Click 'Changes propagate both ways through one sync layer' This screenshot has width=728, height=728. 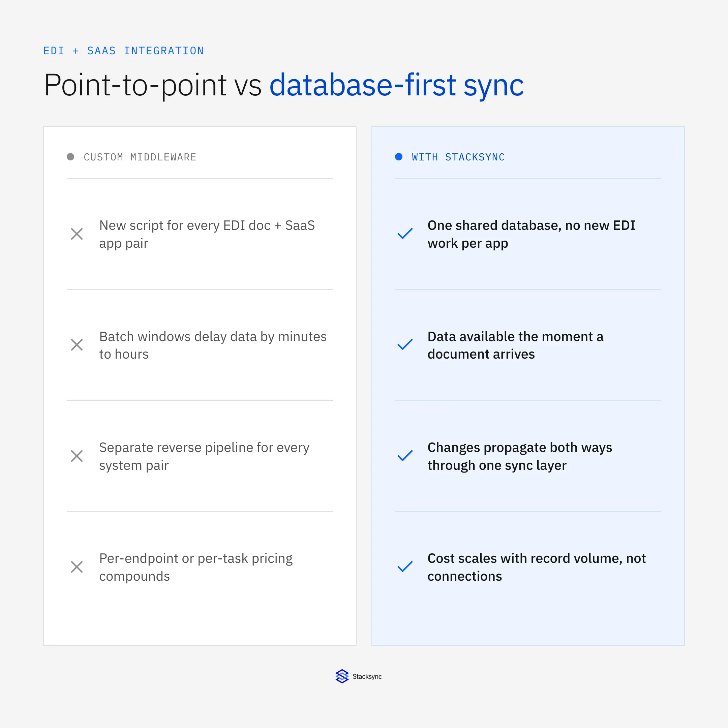[x=520, y=456]
